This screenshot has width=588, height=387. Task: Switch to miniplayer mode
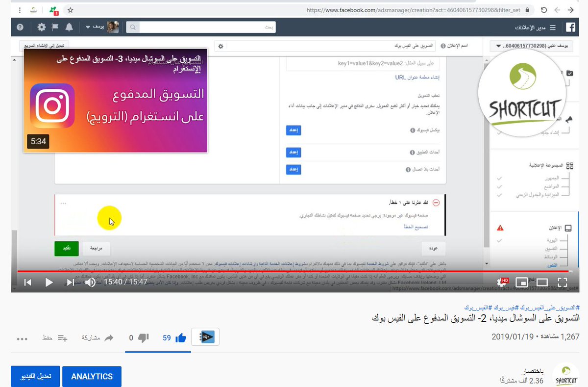click(x=522, y=282)
